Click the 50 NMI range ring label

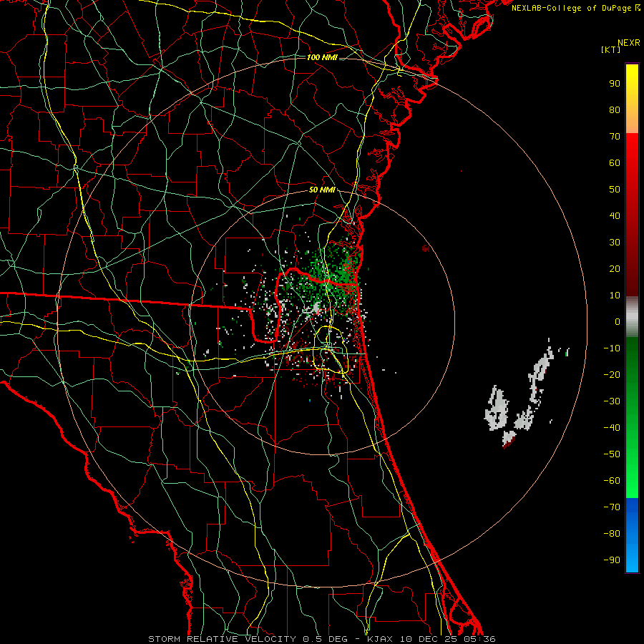coord(322,190)
